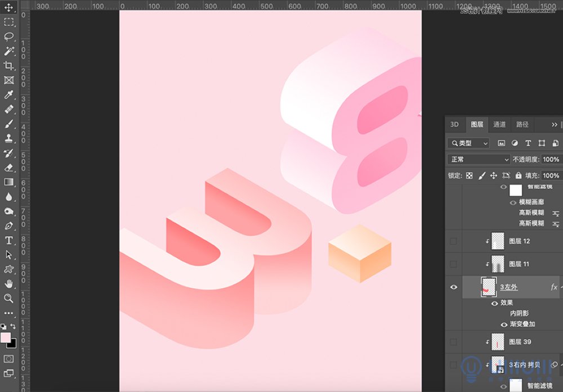Switch to the 路径 tab
The image size is (563, 392).
click(522, 124)
